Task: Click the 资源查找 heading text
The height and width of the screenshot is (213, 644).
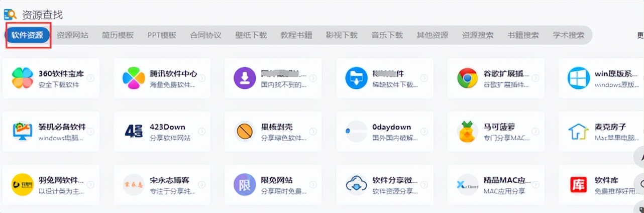Action: tap(42, 15)
